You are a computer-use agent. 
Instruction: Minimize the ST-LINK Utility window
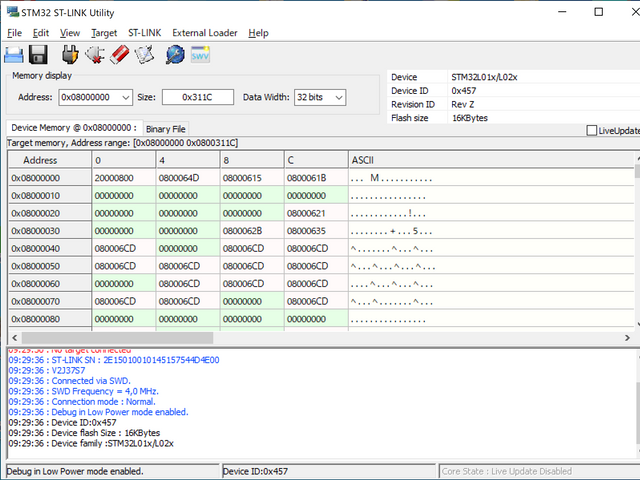562,12
